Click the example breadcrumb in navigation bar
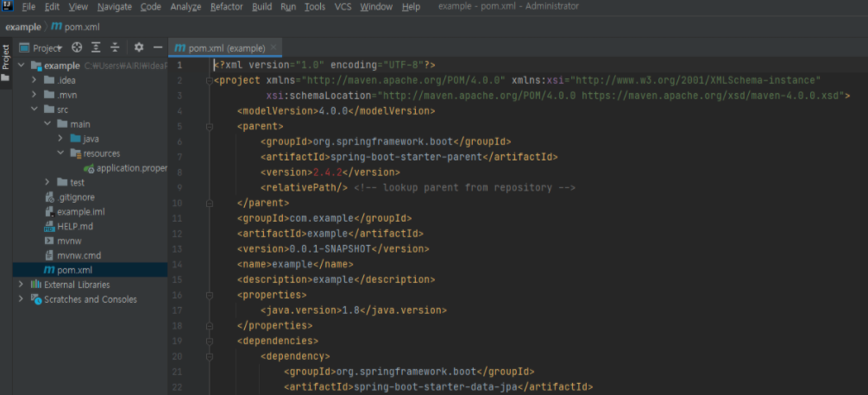 [23, 27]
